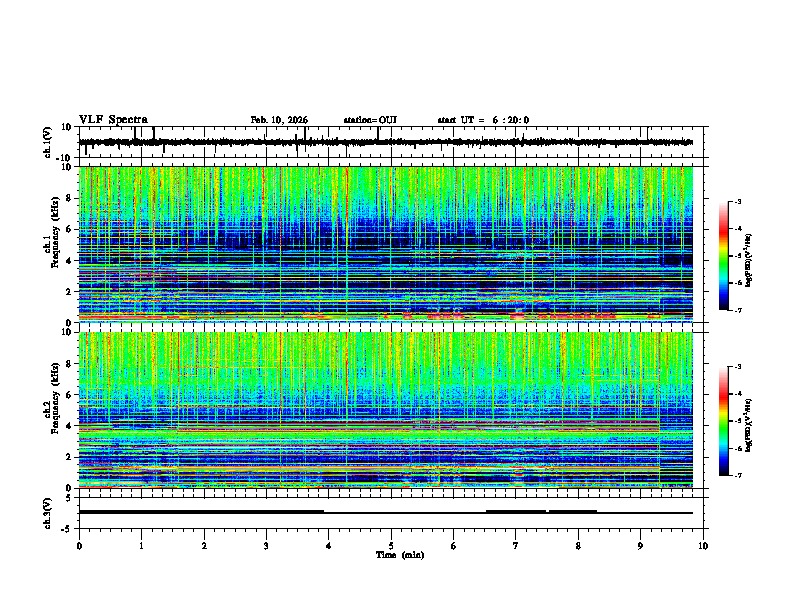792x612 pixels.
Task: Click the ch.2 spectrogram plot area
Action: coord(385,410)
